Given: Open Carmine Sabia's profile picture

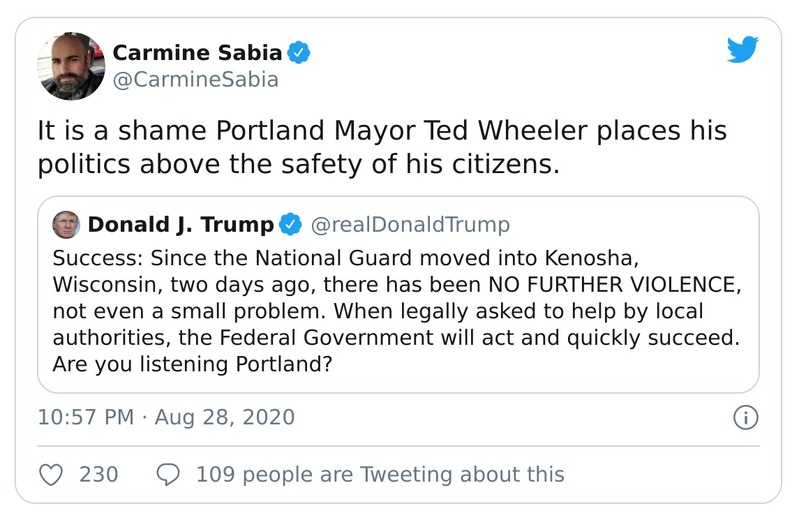Looking at the screenshot, I should coord(71,65).
